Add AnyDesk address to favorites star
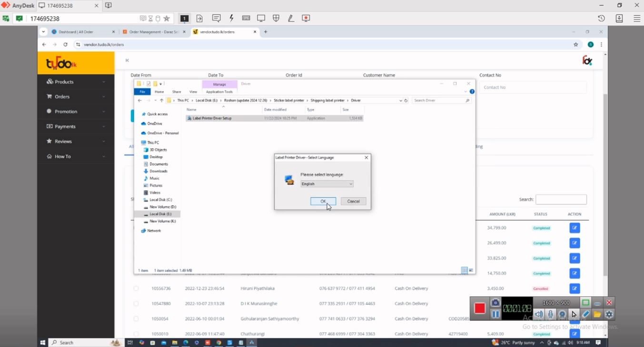The image size is (644, 347). pyautogui.click(x=167, y=19)
